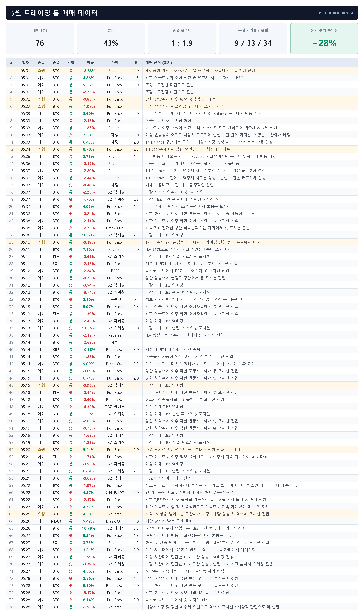Click the 매매 근거 (복기) column header
The height and width of the screenshot is (616, 364).
(x=158, y=63)
